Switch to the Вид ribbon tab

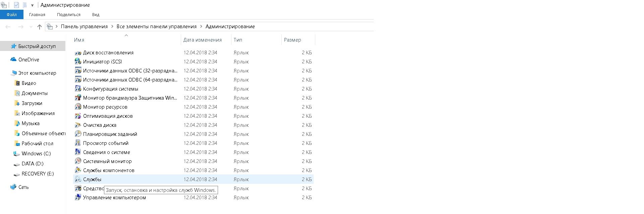[96, 15]
